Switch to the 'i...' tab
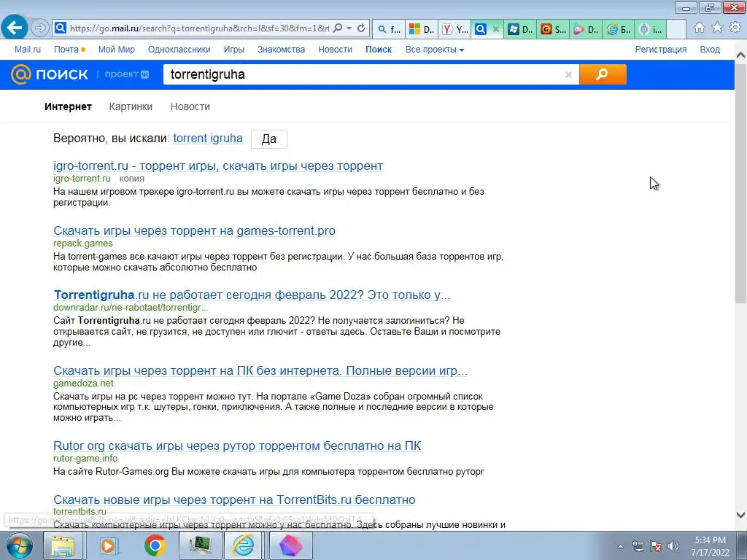The image size is (747, 560). [651, 29]
